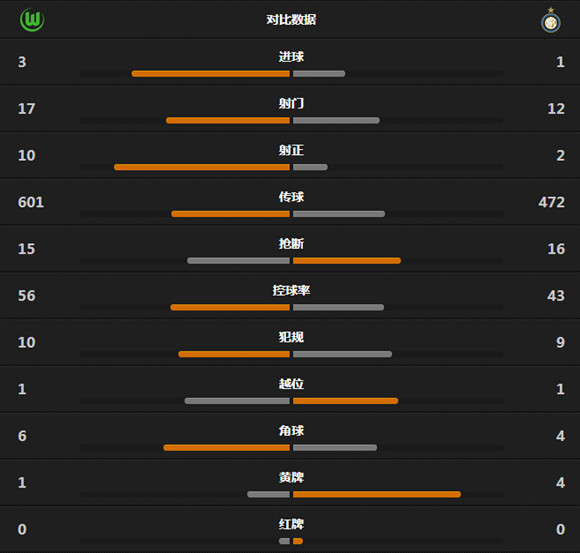Click the gray 控球率 bar for Inter
Screen dimensions: 580x553
[338, 307]
